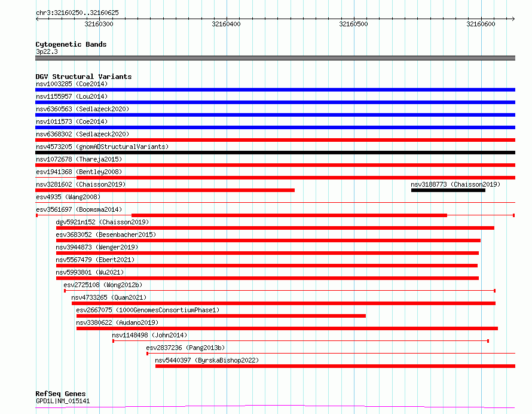Open the esv4935 (Wang2008) variant

[68, 197]
